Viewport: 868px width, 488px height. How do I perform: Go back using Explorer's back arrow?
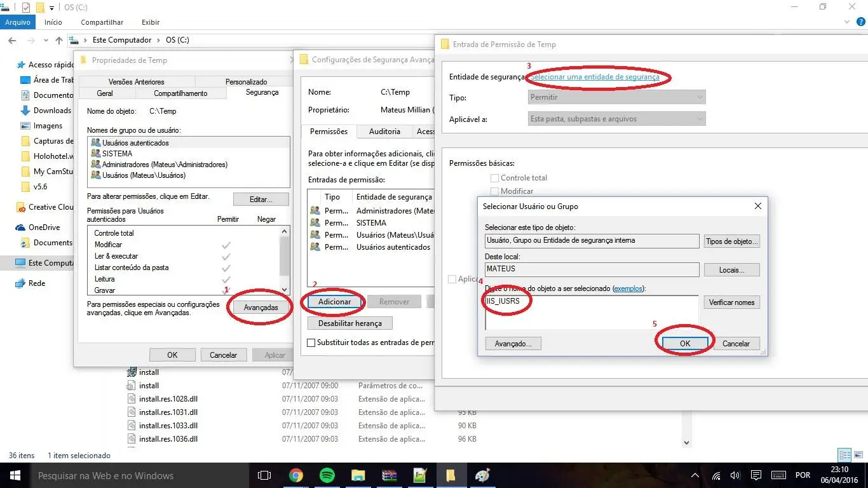coord(11,40)
